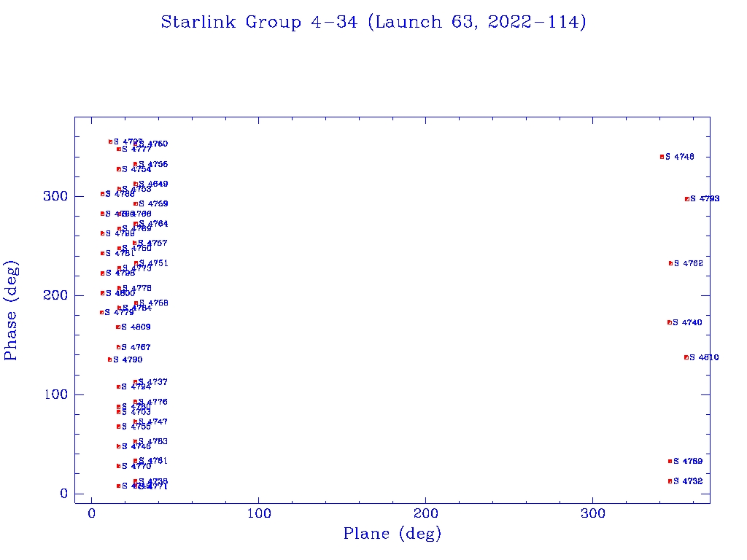Select the 100 tick on Phase axis
The width and height of the screenshot is (747, 560).
(x=55, y=394)
